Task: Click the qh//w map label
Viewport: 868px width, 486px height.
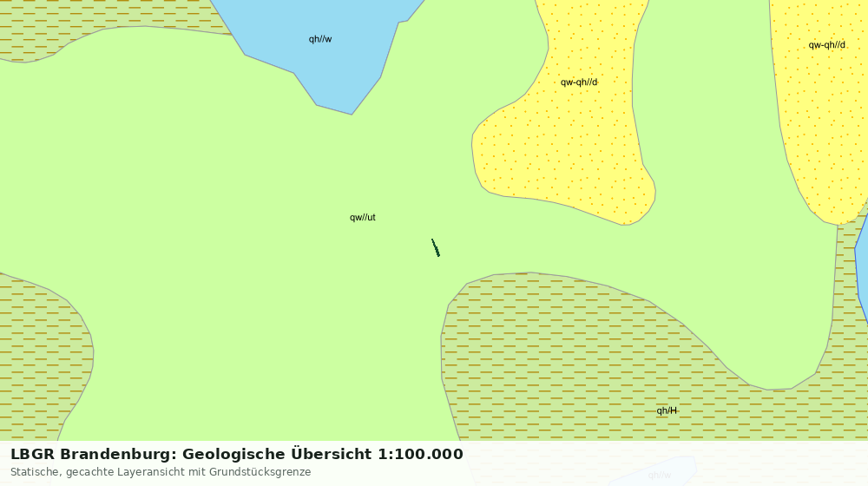Action: (320, 39)
